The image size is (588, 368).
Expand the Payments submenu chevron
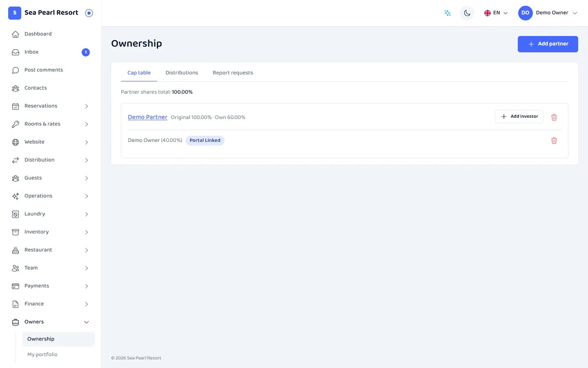[87, 286]
